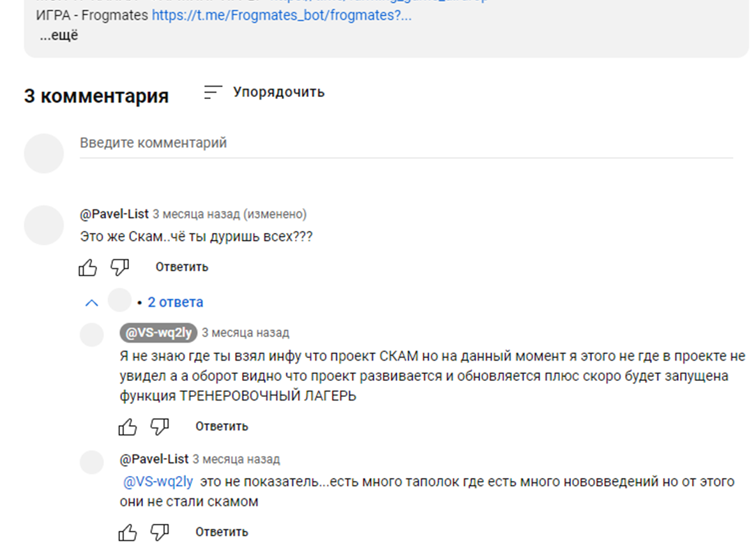Open @Pavel-List profile from the top comment
Screen dimensions: 756x543
point(114,214)
